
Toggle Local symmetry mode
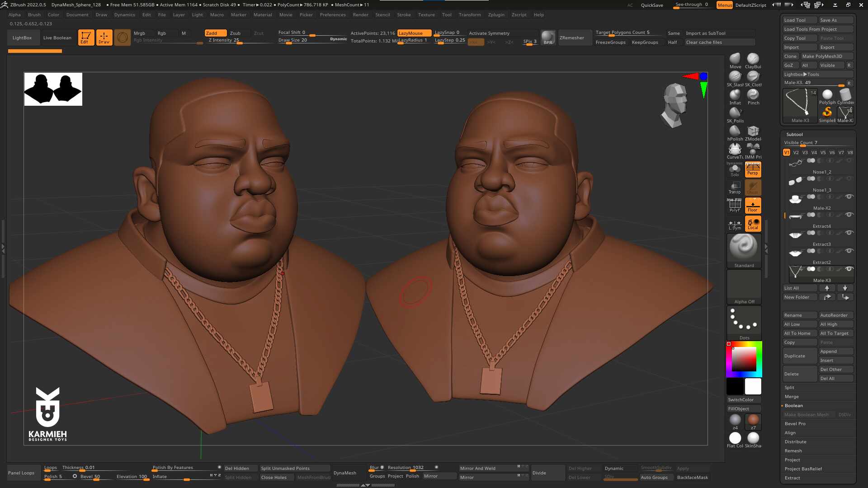(753, 224)
